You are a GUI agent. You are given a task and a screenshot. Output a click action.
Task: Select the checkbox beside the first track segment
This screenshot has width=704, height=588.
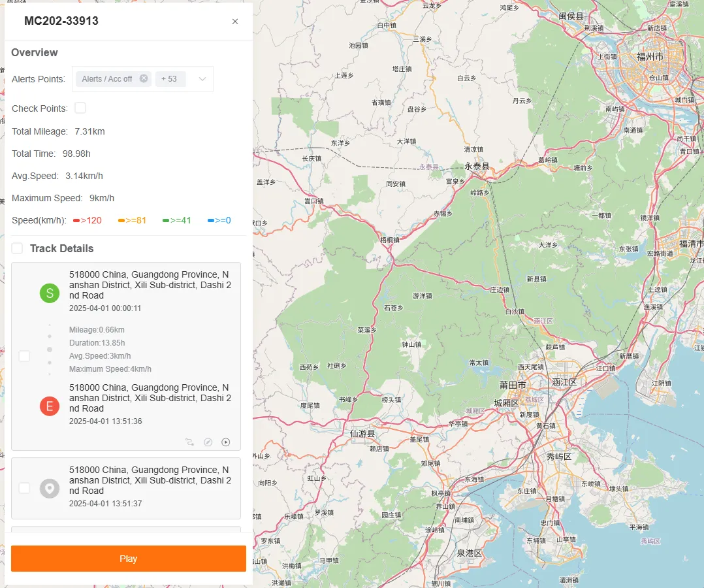(24, 356)
